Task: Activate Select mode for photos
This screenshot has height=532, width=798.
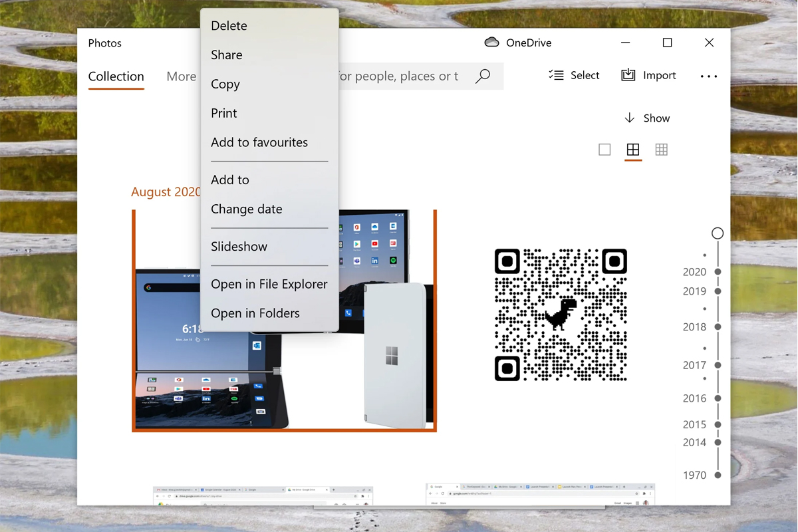Action: (575, 75)
